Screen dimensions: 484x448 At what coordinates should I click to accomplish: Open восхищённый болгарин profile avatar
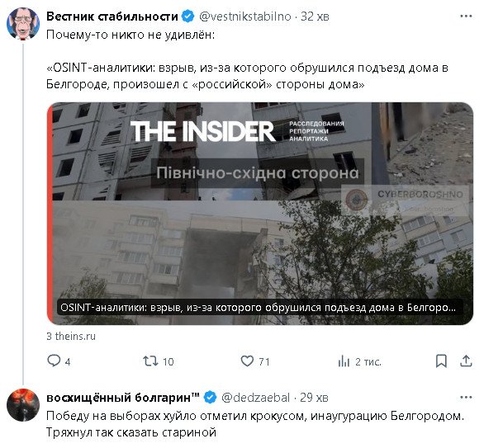[23, 405]
